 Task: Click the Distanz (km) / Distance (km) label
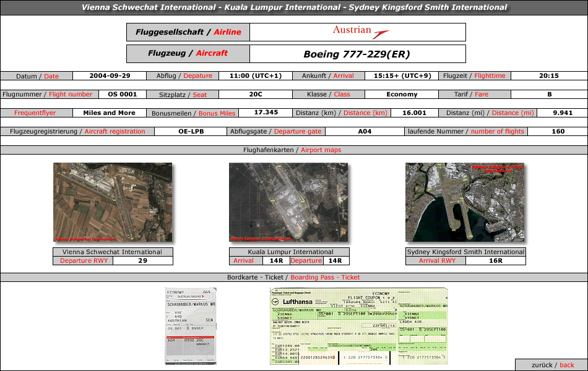[341, 113]
